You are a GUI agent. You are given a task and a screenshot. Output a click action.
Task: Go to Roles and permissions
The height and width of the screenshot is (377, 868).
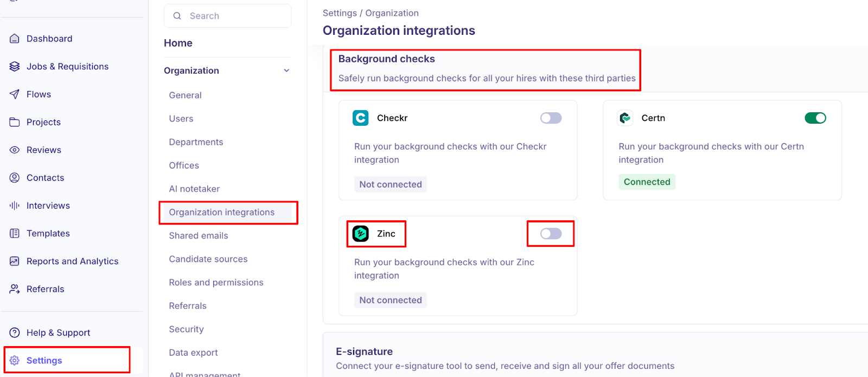click(x=216, y=283)
